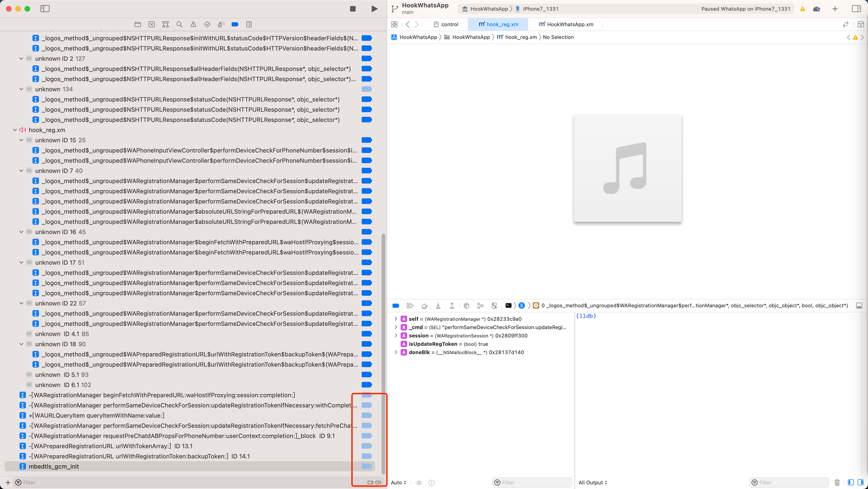Select the Breakpoint navigator icon
The height and width of the screenshot is (489, 868).
(x=235, y=24)
